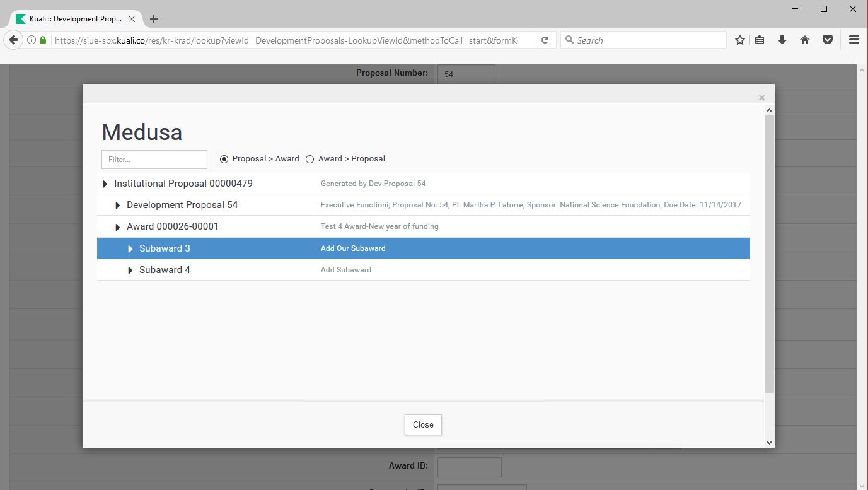Click the browser back arrow button

click(x=13, y=40)
